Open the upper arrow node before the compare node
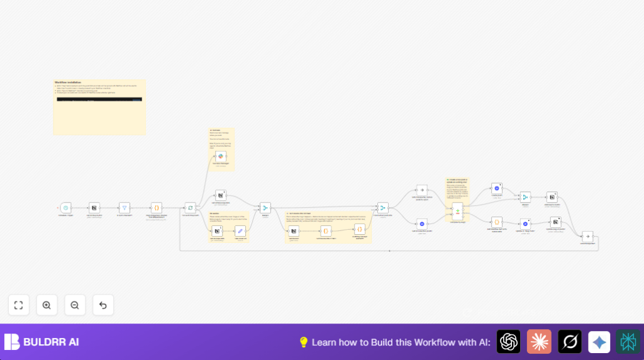 (422, 190)
